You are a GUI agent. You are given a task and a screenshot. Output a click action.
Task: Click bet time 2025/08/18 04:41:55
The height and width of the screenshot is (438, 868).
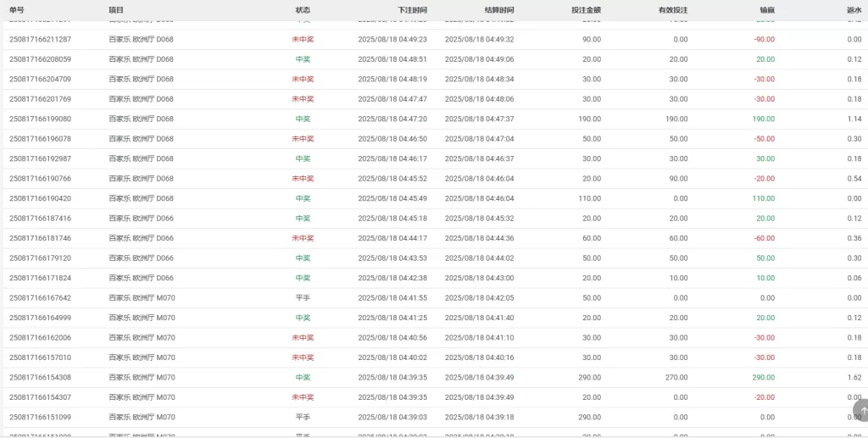(392, 298)
